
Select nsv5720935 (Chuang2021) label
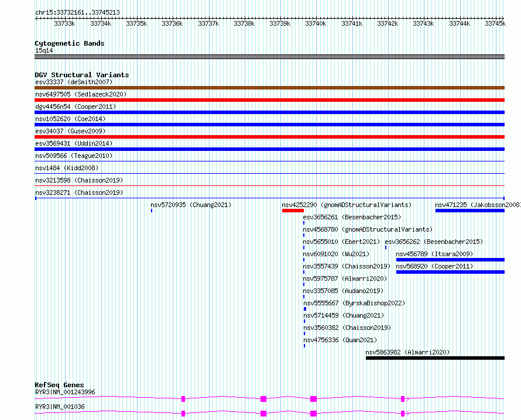tap(191, 205)
